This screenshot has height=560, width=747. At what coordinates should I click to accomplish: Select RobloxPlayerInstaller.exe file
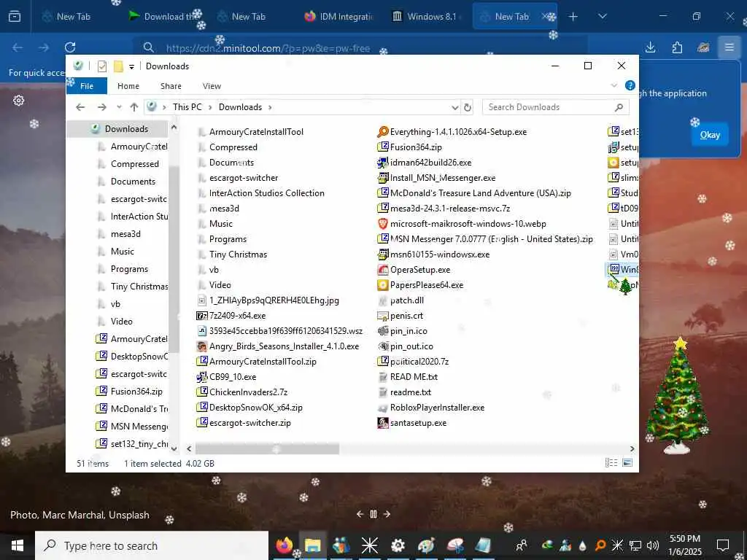pyautogui.click(x=430, y=408)
